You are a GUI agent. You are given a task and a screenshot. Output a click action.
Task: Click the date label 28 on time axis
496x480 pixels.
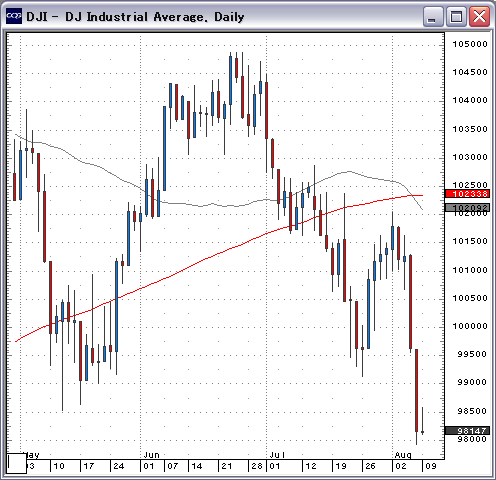pyautogui.click(x=257, y=466)
